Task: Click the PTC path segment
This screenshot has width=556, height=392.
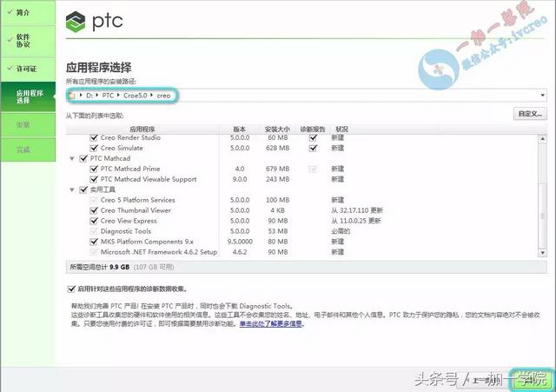Action: tap(108, 96)
